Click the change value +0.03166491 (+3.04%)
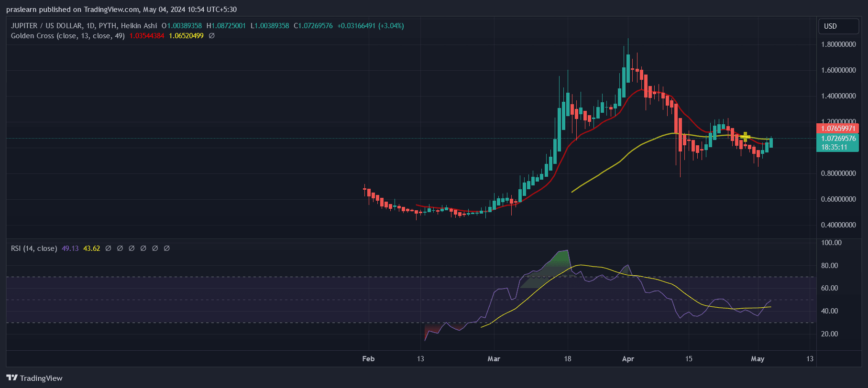The height and width of the screenshot is (388, 868). coord(371,26)
